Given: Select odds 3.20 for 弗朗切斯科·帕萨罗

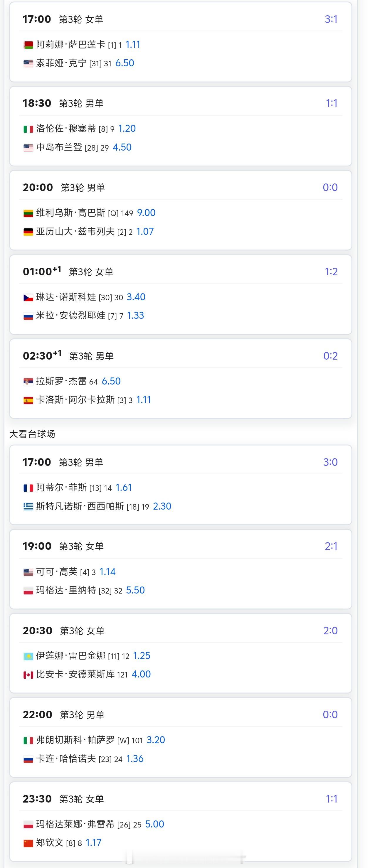Looking at the screenshot, I should [156, 740].
